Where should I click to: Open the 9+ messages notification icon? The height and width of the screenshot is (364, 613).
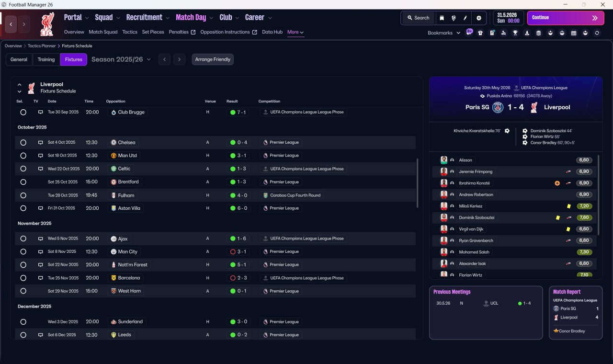[469, 33]
